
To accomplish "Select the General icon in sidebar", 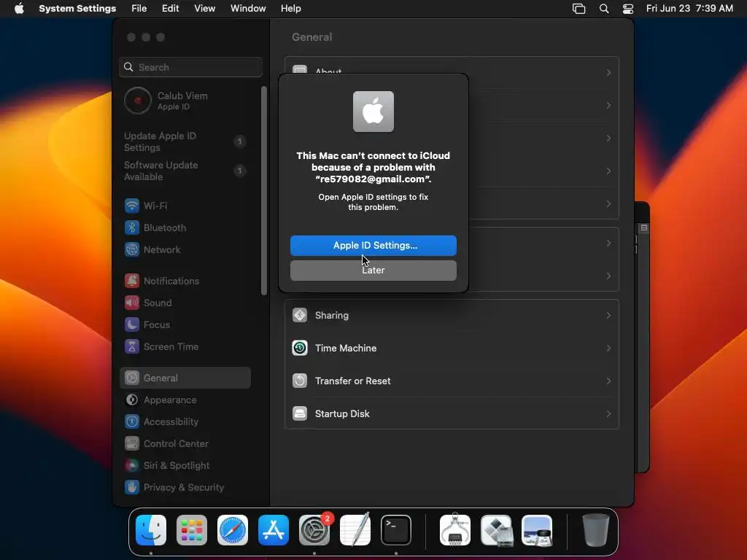I will coord(132,378).
